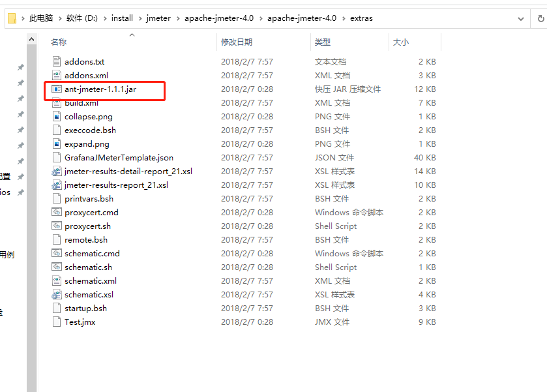This screenshot has width=547, height=392.
Task: Click the proxycert.sh file icon
Action: point(57,226)
